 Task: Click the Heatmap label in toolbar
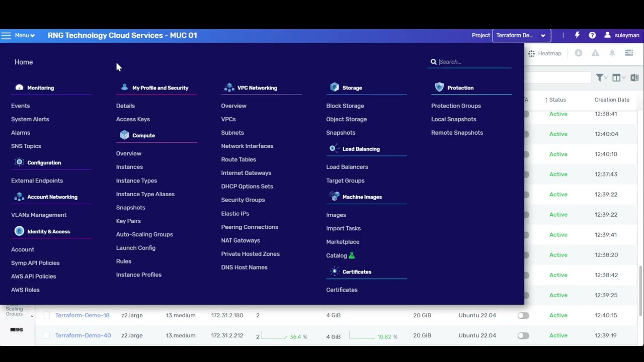click(549, 53)
